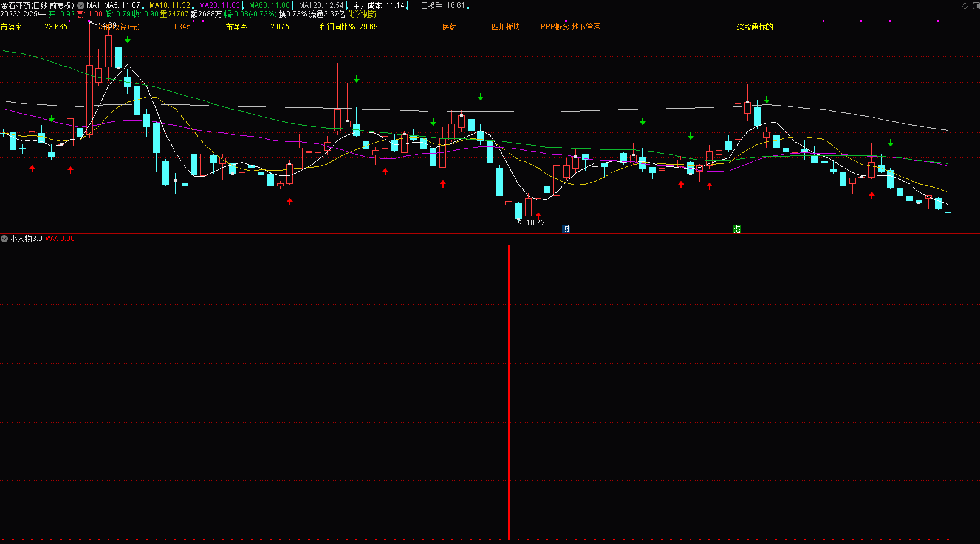Click the 14.09 highest price label
Screen dimensions: 980x544
pyautogui.click(x=108, y=25)
